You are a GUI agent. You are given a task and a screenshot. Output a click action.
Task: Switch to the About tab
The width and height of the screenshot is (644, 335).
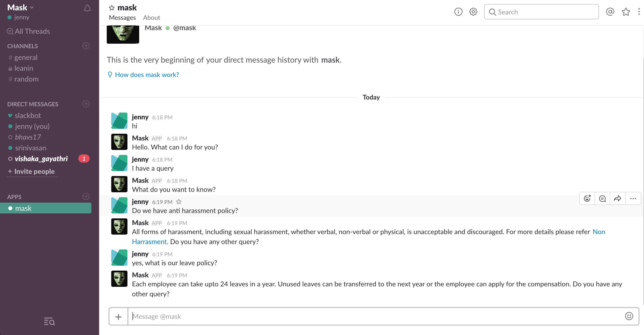pos(152,18)
